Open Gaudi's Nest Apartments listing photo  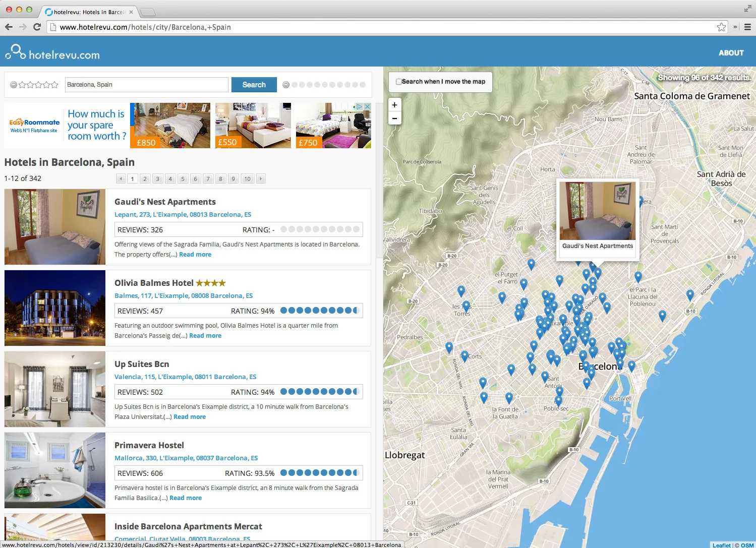[x=55, y=227]
